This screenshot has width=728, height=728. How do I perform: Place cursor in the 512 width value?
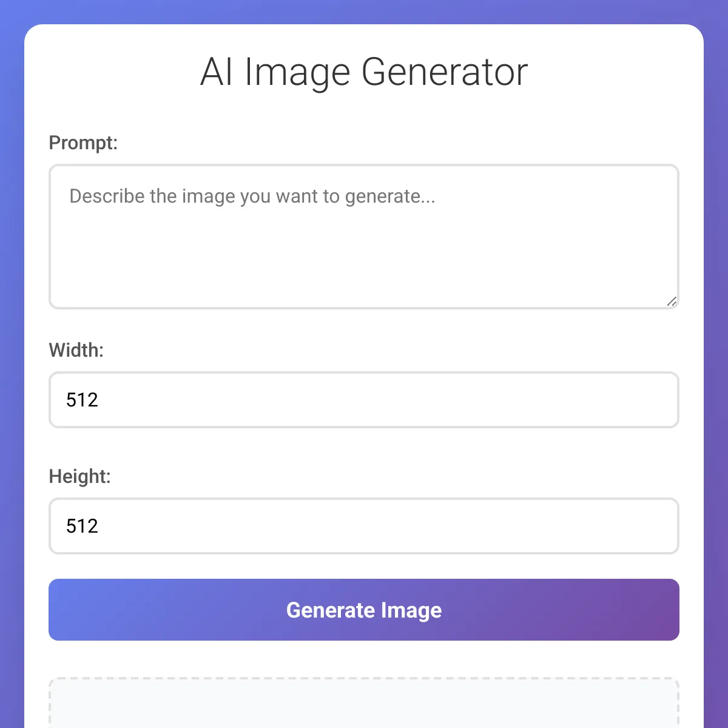(x=82, y=400)
